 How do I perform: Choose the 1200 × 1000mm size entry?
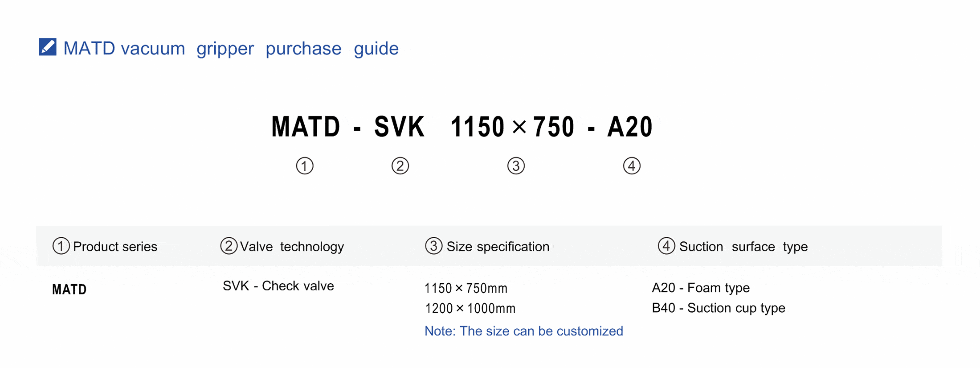click(470, 308)
